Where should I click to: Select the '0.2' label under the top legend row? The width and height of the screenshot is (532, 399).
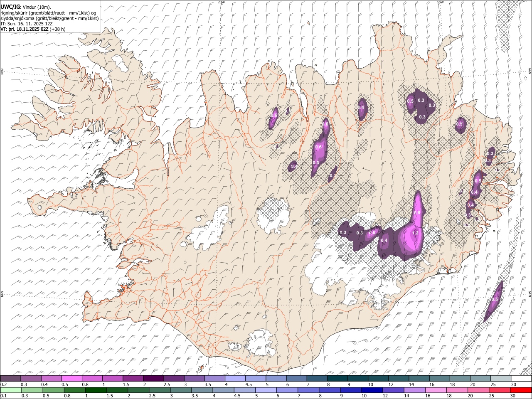tap(4, 384)
